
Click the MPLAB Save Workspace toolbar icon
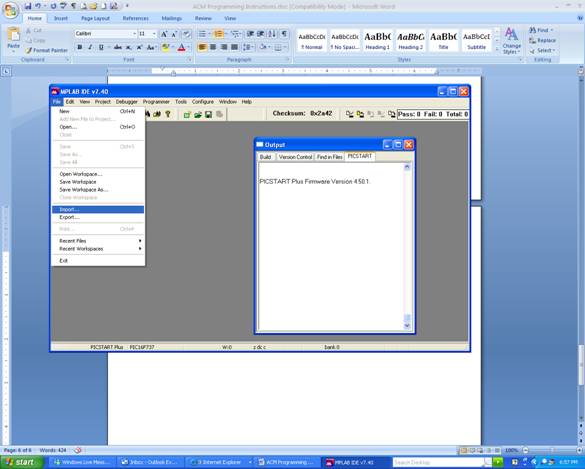point(208,115)
